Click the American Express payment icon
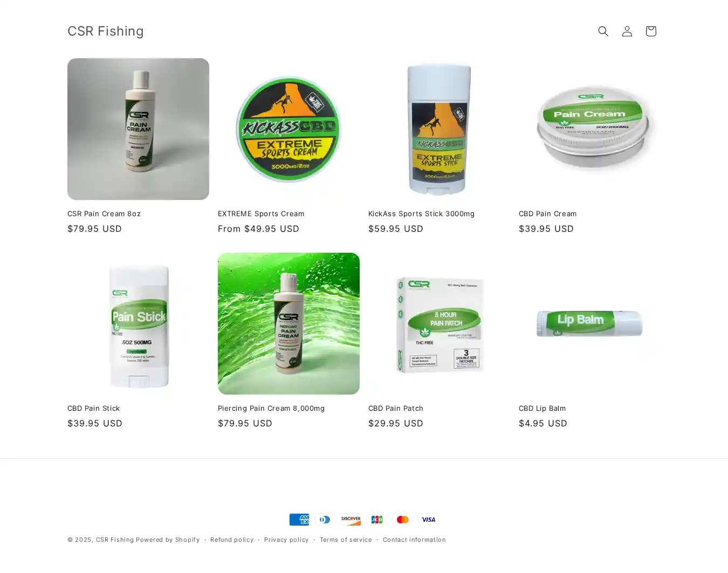The width and height of the screenshot is (728, 573). coord(299,520)
